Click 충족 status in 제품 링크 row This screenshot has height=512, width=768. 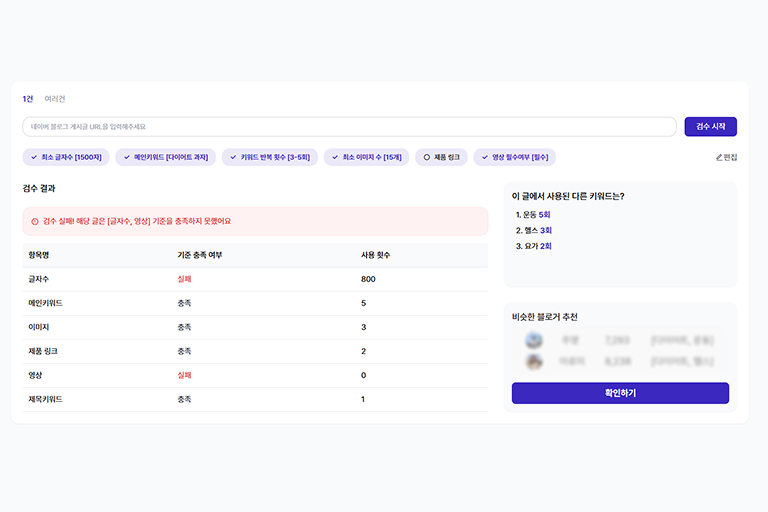point(184,351)
